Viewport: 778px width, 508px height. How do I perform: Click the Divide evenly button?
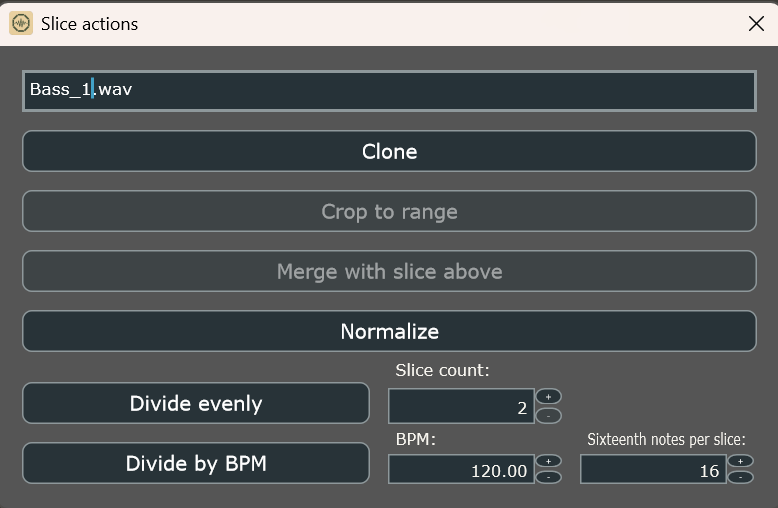point(196,403)
